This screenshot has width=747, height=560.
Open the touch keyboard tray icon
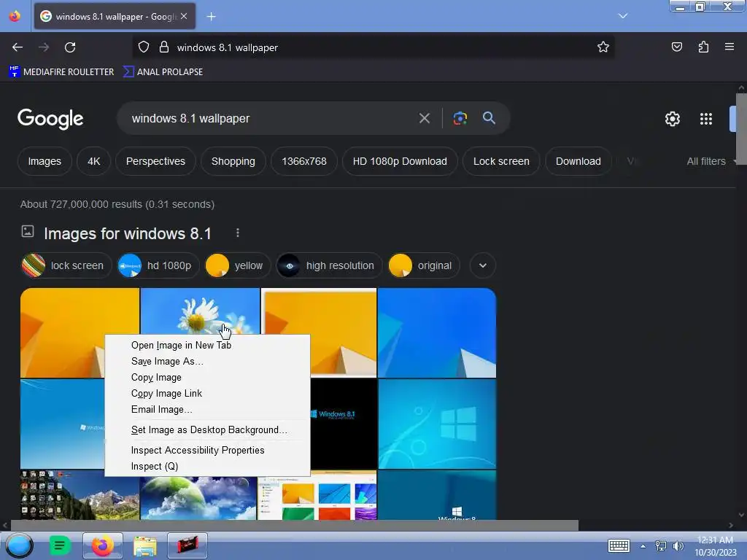[619, 546]
